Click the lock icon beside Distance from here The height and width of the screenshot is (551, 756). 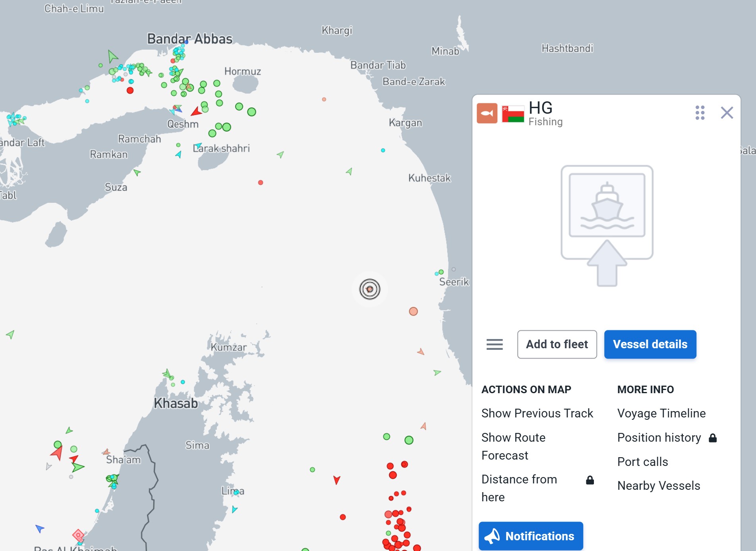click(590, 480)
